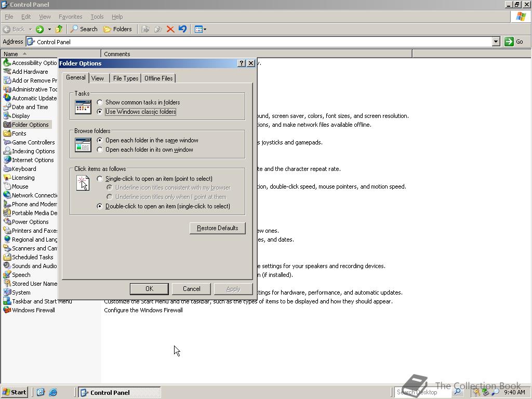Image resolution: width=532 pixels, height=399 pixels.
Task: Choose Open each folder in the same window
Action: click(x=148, y=140)
